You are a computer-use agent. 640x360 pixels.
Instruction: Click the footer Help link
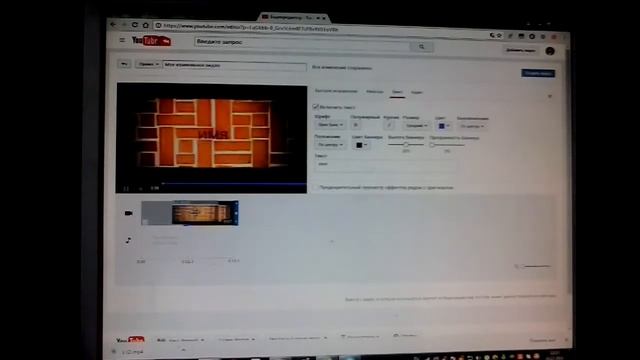click(404, 336)
